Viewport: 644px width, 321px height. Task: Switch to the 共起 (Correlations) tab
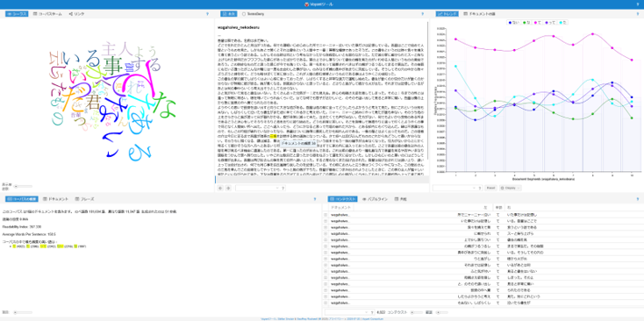(401, 199)
